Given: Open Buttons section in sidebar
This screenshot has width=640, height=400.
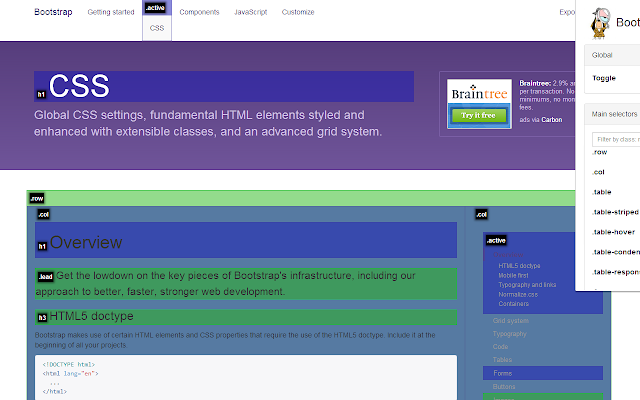Looking at the screenshot, I should (x=504, y=387).
